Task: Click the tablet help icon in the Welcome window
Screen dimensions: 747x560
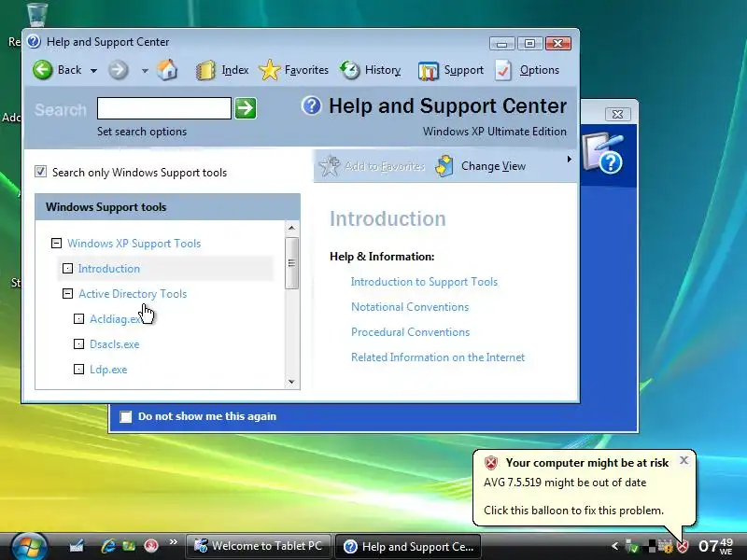Action: (604, 152)
